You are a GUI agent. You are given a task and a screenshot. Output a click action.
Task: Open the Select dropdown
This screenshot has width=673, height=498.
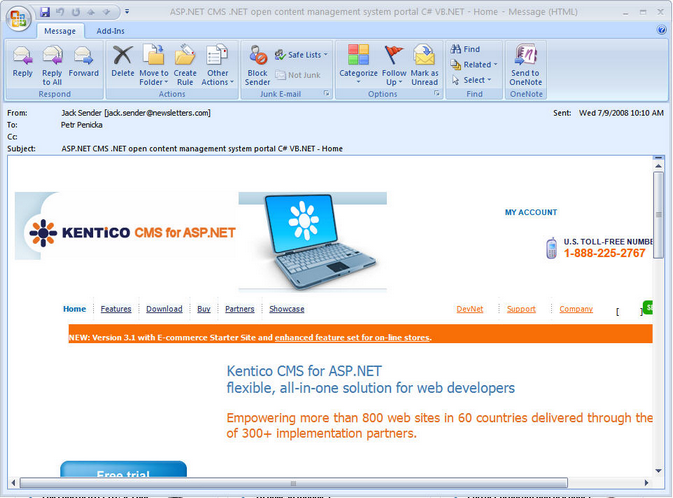tap(471, 80)
